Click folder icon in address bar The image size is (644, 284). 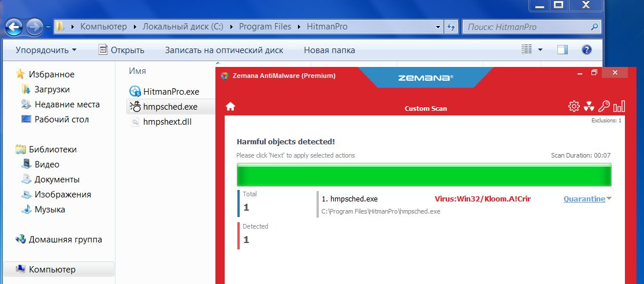(60, 27)
